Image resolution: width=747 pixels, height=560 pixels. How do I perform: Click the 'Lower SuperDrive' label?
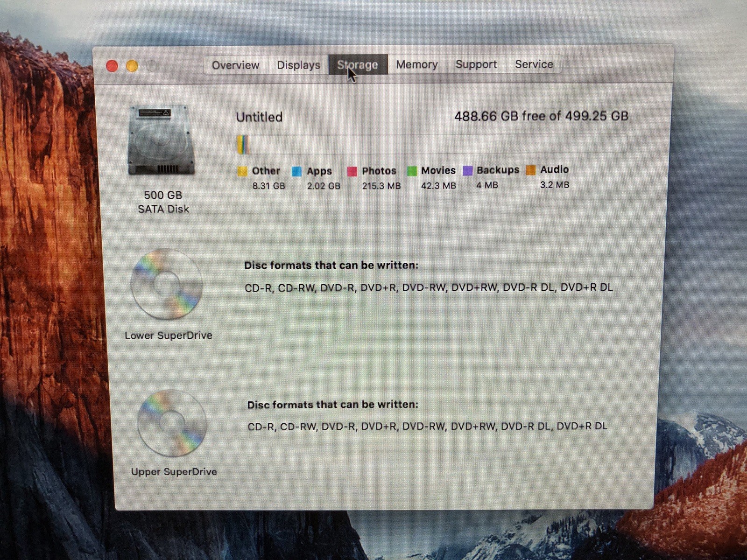point(169,335)
